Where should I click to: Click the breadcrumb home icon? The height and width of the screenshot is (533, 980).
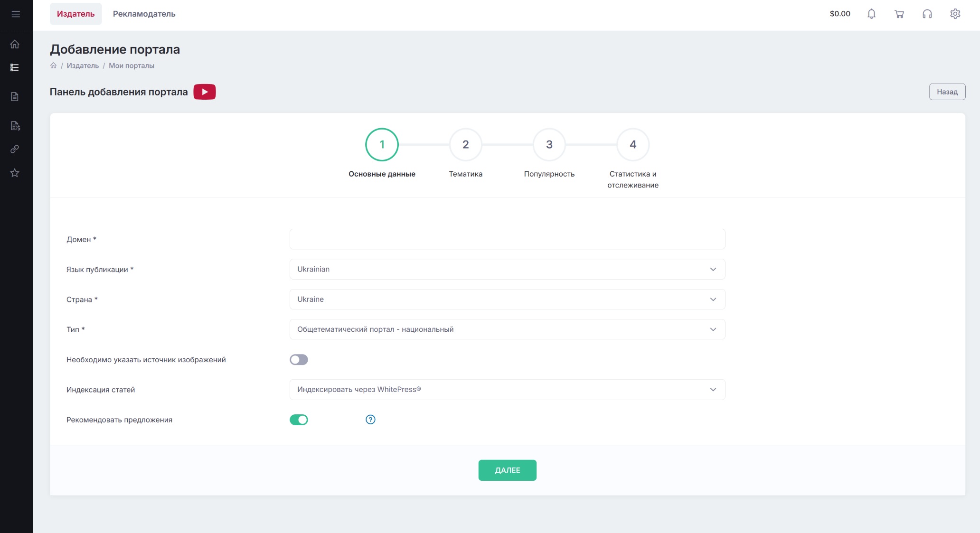[x=53, y=65]
